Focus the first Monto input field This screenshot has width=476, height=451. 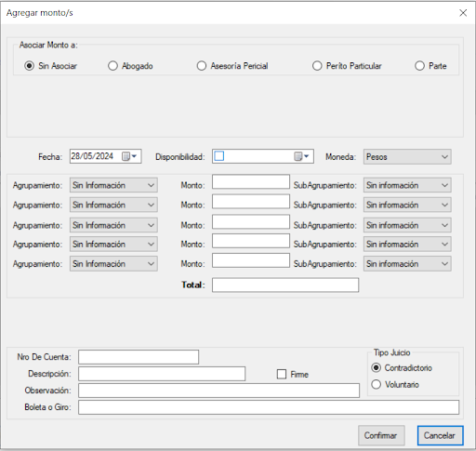tap(251, 181)
